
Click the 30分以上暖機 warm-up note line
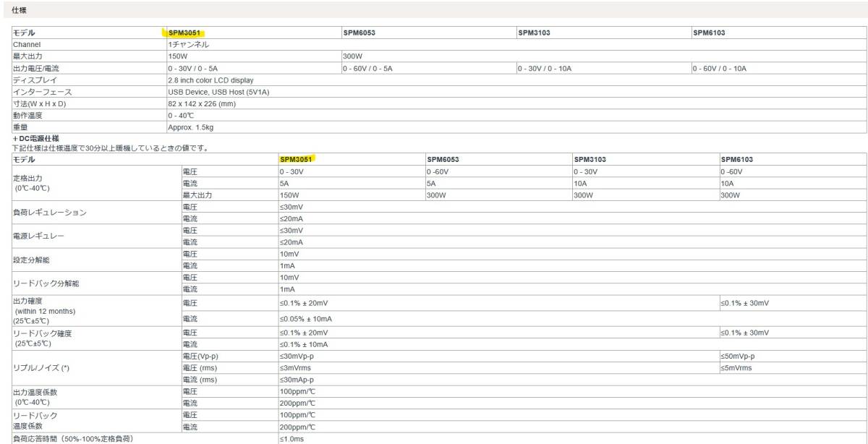tap(111, 148)
